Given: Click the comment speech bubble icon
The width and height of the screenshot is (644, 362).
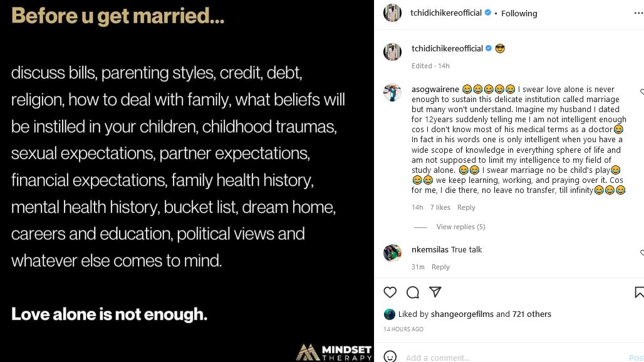Looking at the screenshot, I should [x=413, y=292].
